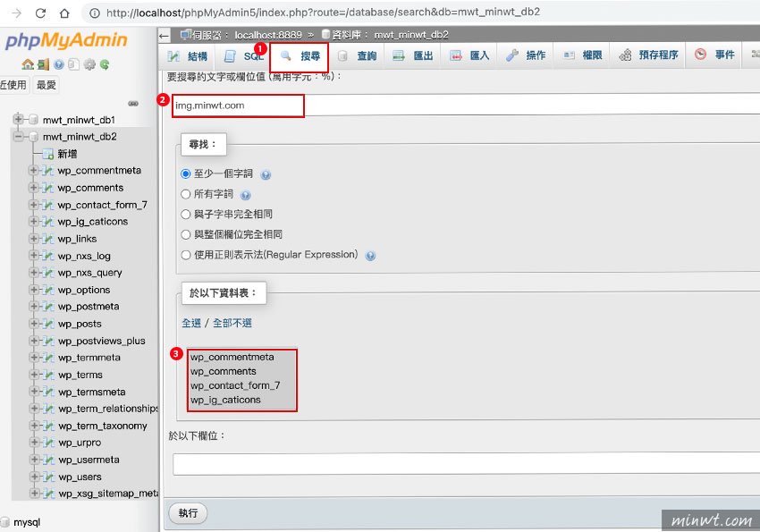This screenshot has width=760, height=532.
Task: Click help icon next to 所有字詞
Action: 246,195
